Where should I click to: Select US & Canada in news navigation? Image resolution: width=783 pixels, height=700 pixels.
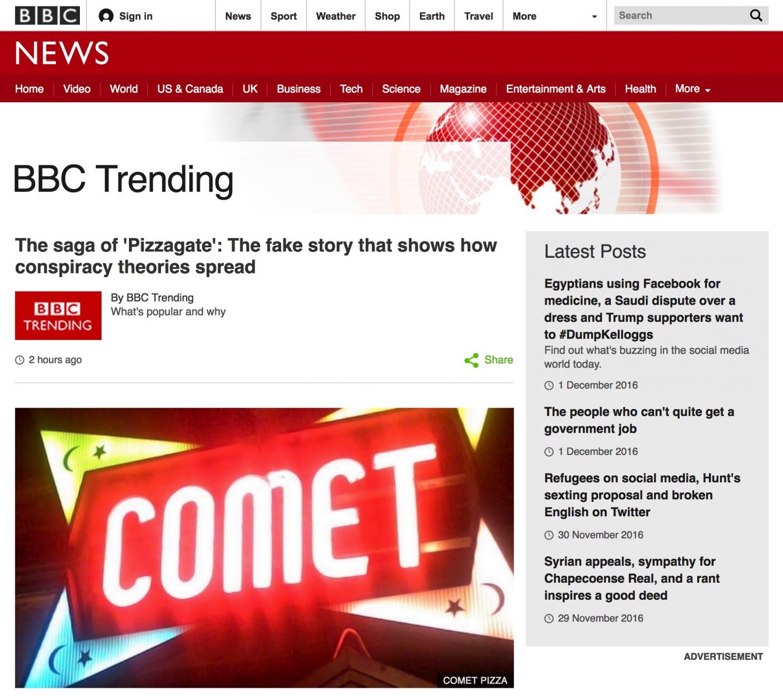[190, 89]
